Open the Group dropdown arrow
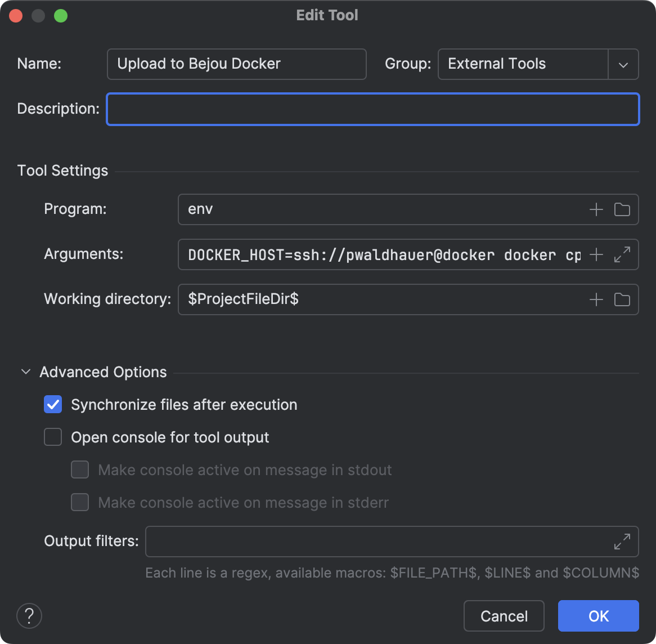 click(x=623, y=64)
